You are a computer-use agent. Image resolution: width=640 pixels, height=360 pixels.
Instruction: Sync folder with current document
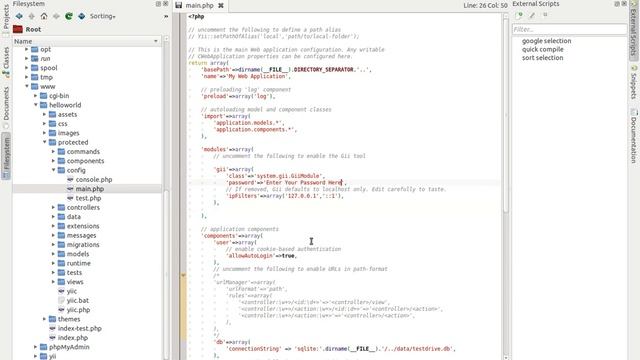click(81, 16)
